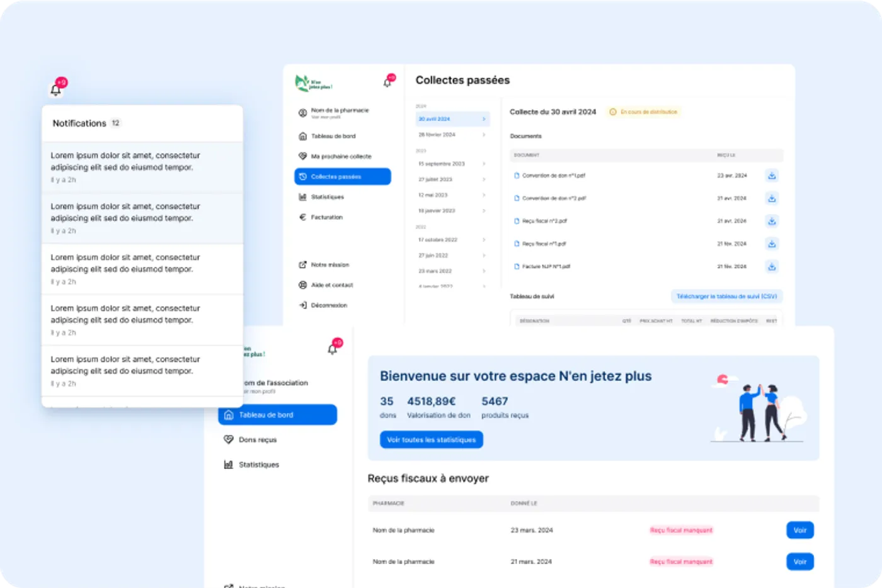This screenshot has height=588, width=882.
Task: Click the Reçus fiscaux à envoyer heading
Action: [428, 478]
